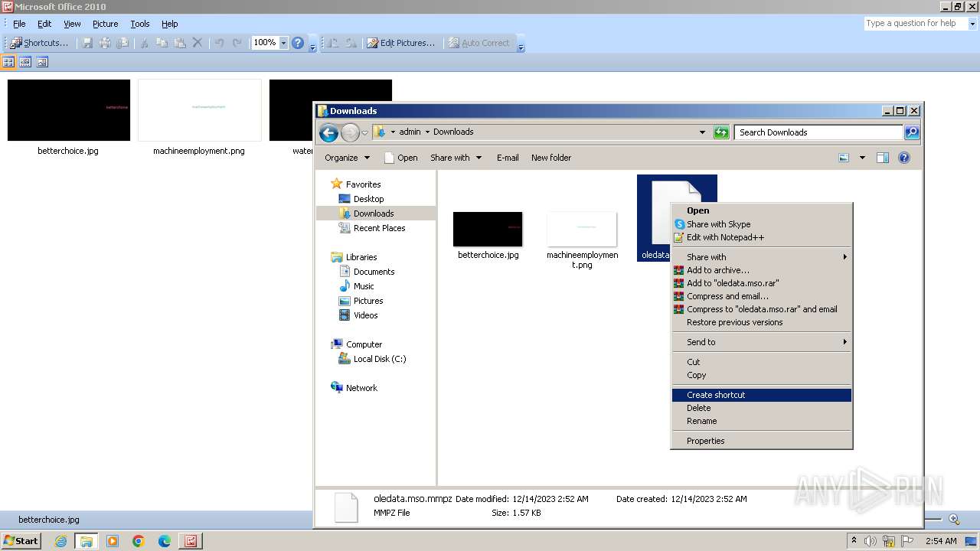Select betterchoice.jpg file in Downloads
This screenshot has width=980, height=551.
click(x=488, y=236)
